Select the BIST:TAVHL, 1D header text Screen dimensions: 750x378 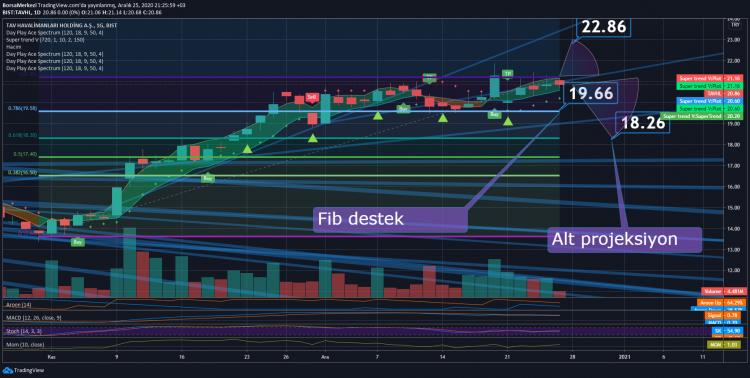coord(21,12)
